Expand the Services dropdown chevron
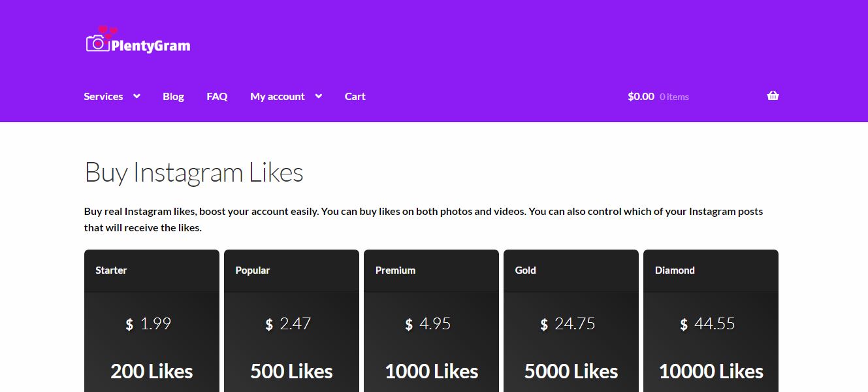The width and height of the screenshot is (868, 392). tap(137, 96)
